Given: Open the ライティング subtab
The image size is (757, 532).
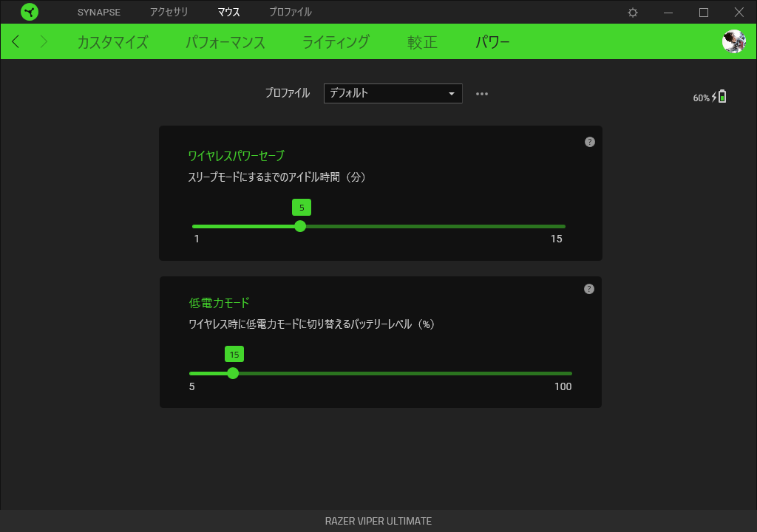Looking at the screenshot, I should coord(336,42).
